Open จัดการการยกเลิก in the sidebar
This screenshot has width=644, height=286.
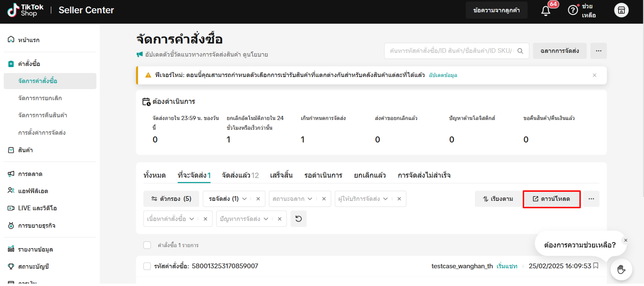pyautogui.click(x=40, y=98)
